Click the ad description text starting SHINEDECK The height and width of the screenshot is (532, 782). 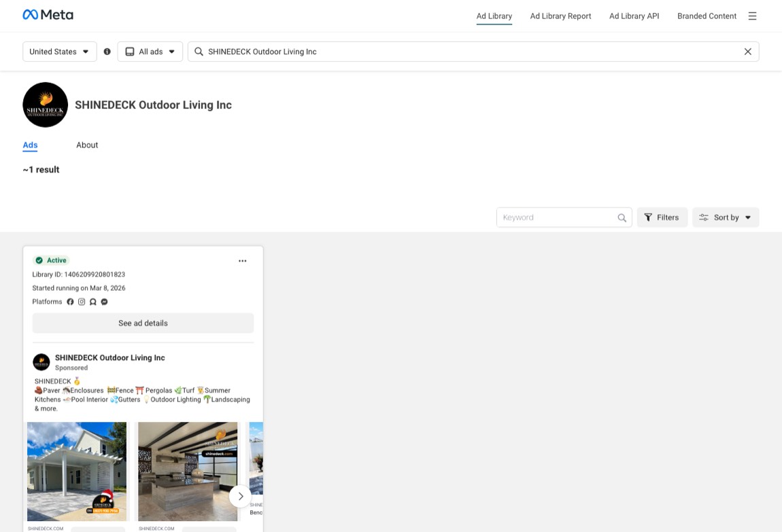coord(143,395)
